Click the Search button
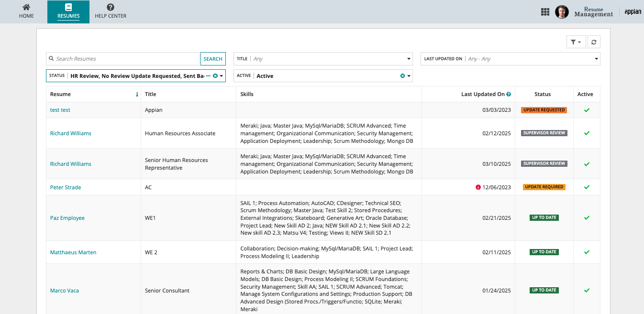Viewport: 644px width, 314px height. point(213,59)
